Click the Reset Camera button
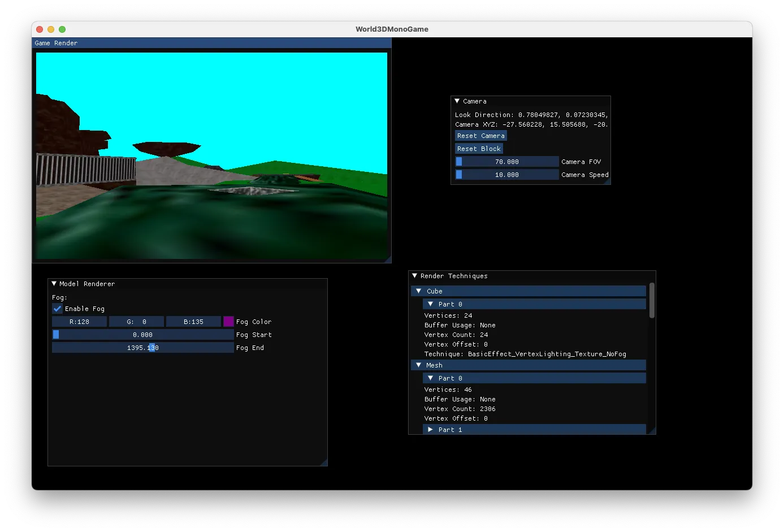Viewport: 784px width, 532px height. [x=481, y=136]
